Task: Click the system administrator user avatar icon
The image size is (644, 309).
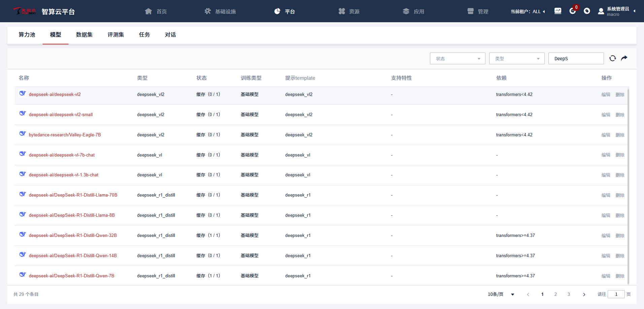Action: tap(601, 11)
